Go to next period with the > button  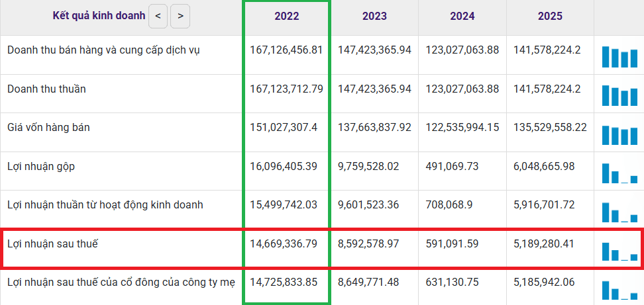click(180, 17)
